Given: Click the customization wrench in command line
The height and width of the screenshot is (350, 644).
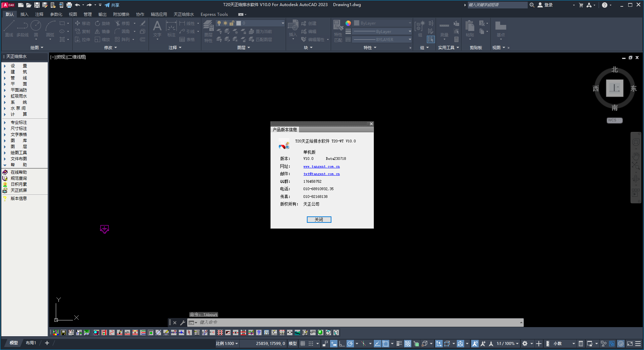Looking at the screenshot, I should tap(183, 323).
